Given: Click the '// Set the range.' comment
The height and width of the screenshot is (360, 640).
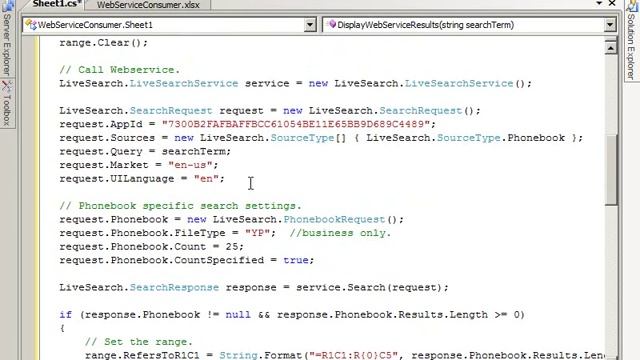Looking at the screenshot, I should tap(138, 342).
